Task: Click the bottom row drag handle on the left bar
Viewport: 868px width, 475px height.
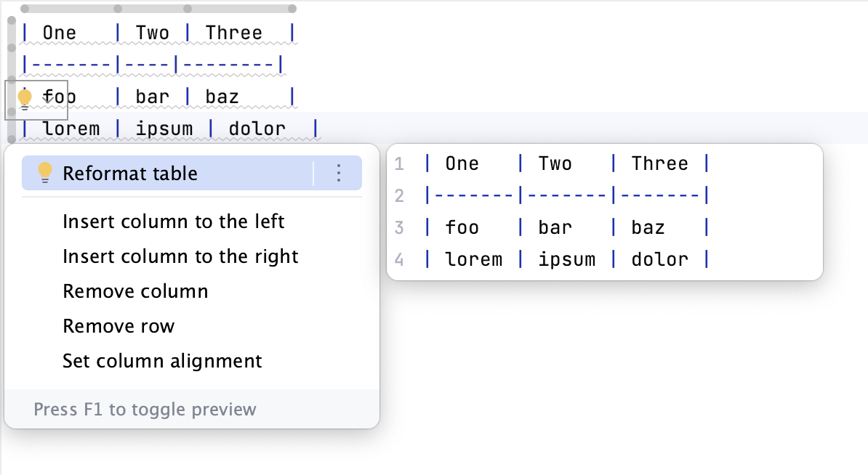Action: click(x=10, y=137)
